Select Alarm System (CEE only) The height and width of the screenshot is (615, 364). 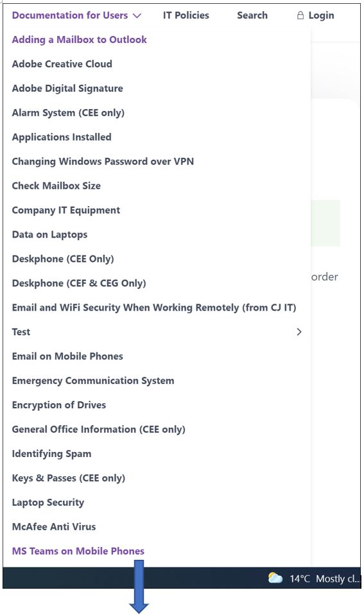click(x=68, y=113)
